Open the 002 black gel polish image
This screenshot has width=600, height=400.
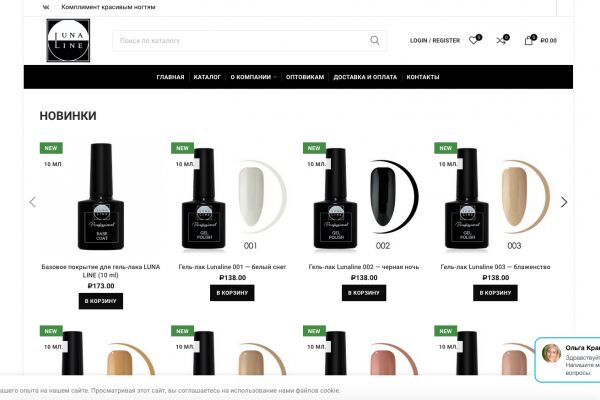(x=364, y=197)
